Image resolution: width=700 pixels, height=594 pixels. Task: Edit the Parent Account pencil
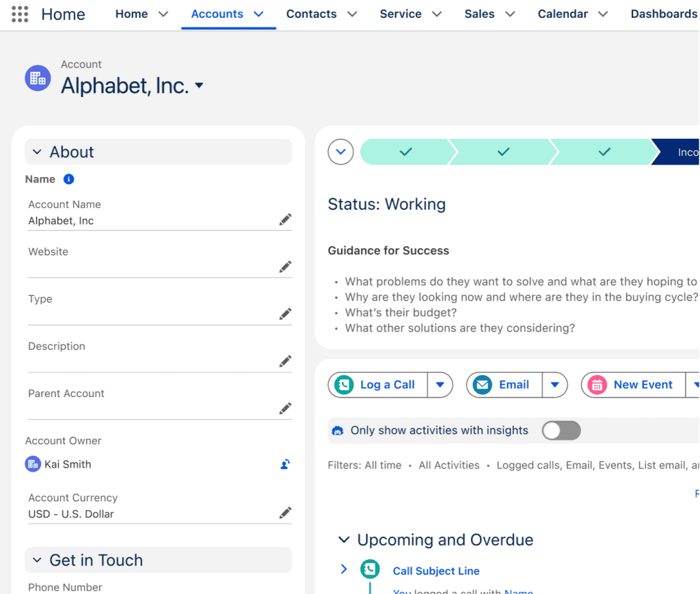coord(285,408)
